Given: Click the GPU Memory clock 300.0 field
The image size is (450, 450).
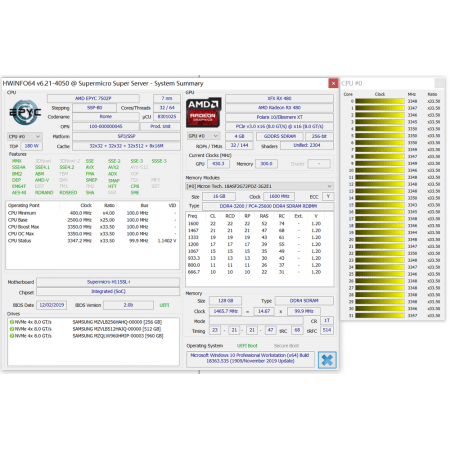Looking at the screenshot, I should click(x=266, y=164).
